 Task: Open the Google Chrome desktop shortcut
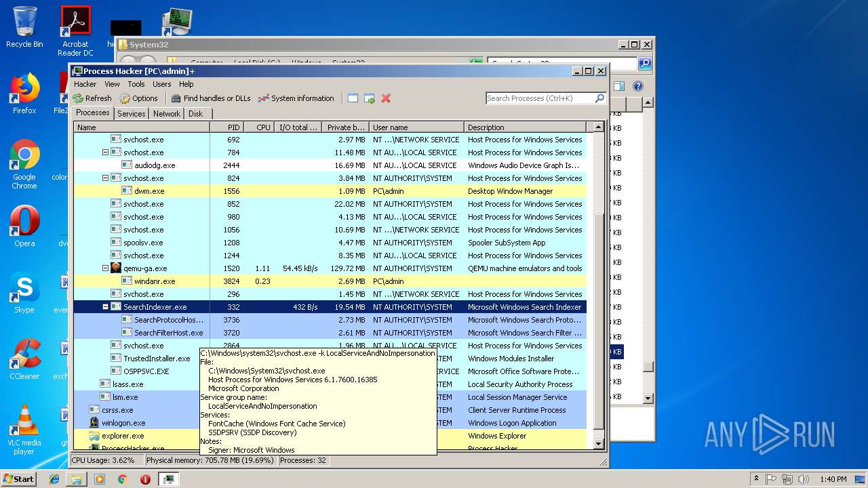pos(24,164)
